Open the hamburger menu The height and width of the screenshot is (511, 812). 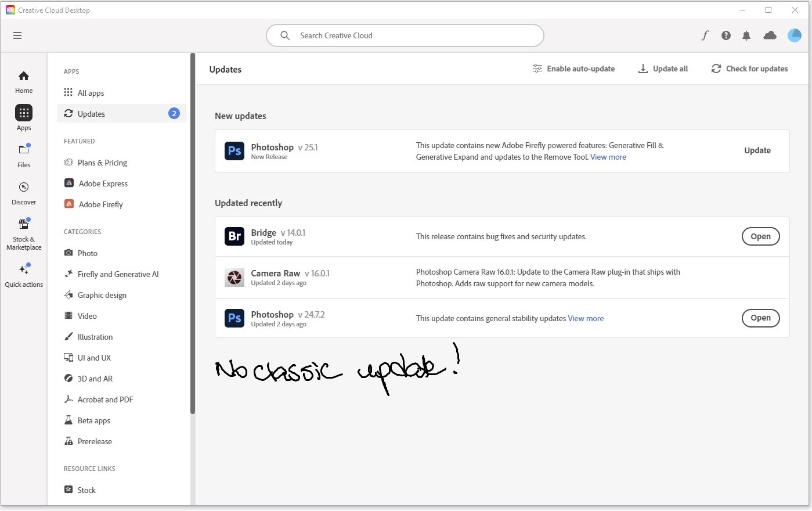[17, 35]
